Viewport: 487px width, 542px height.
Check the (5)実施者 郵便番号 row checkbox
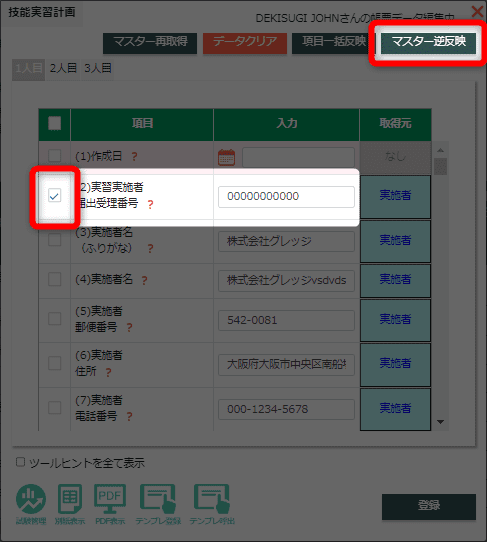[55, 318]
